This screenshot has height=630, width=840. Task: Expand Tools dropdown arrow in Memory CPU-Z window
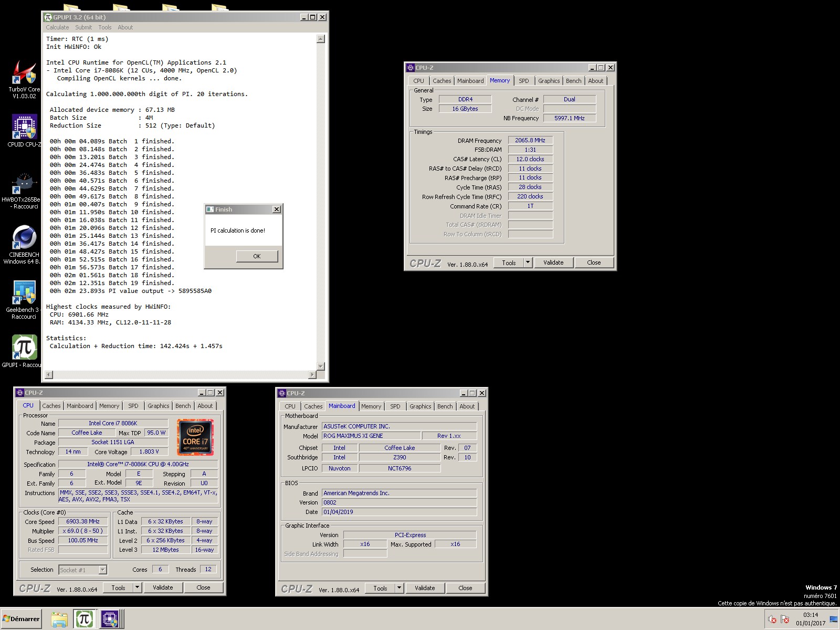[528, 262]
